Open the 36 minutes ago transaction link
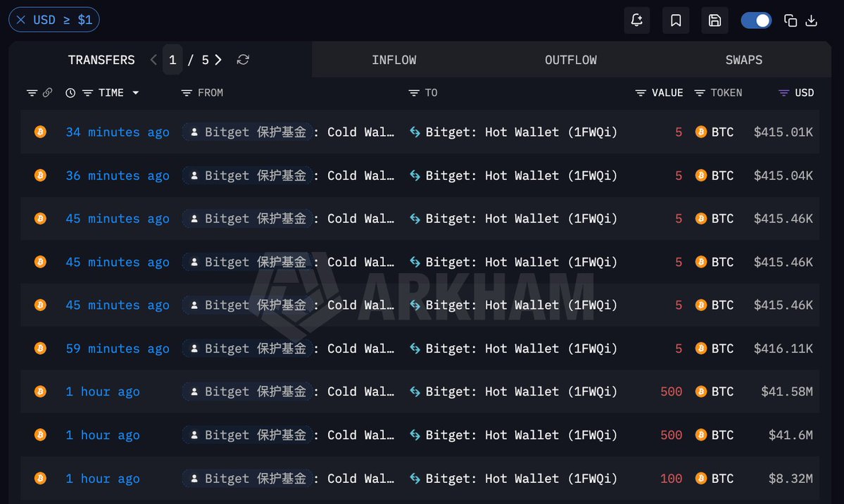The height and width of the screenshot is (504, 844). [x=118, y=175]
